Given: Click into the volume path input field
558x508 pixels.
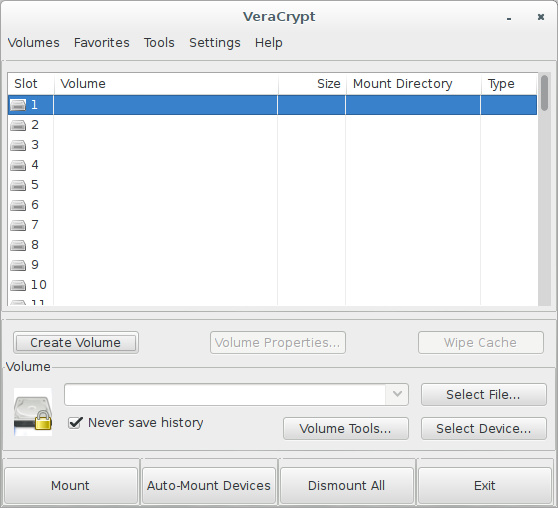Looking at the screenshot, I should tap(225, 394).
